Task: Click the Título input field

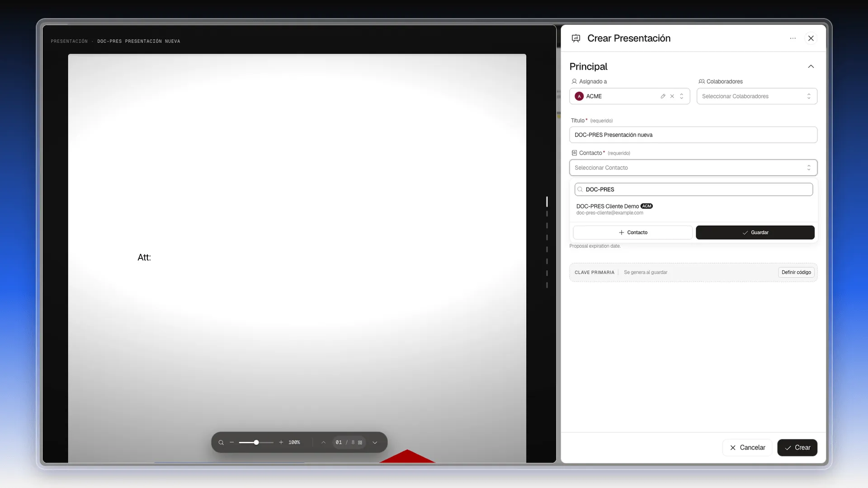Action: click(x=693, y=135)
